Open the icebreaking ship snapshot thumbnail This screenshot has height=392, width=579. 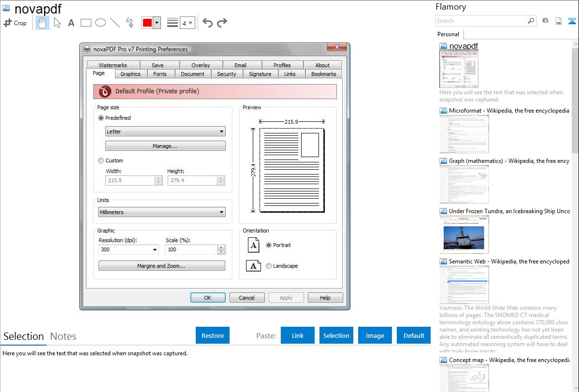(x=464, y=234)
